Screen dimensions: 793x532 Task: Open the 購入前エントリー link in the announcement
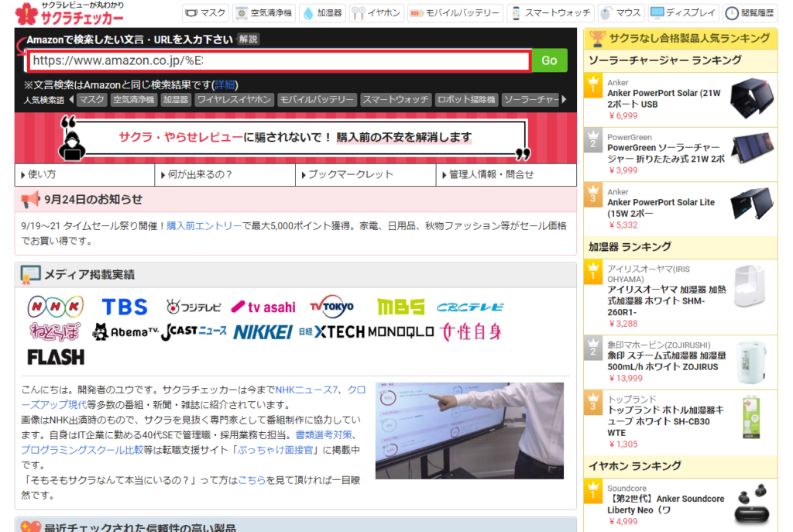[204, 225]
